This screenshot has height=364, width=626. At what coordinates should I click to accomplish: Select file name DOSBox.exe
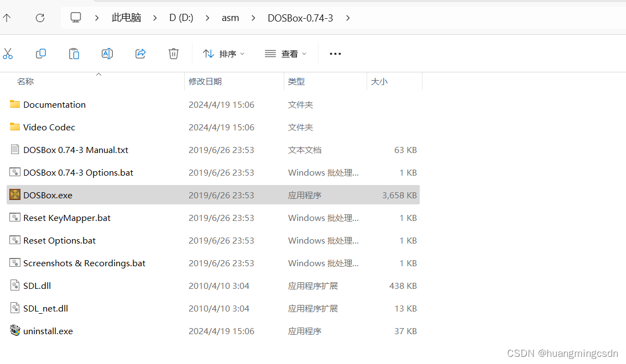pos(48,196)
